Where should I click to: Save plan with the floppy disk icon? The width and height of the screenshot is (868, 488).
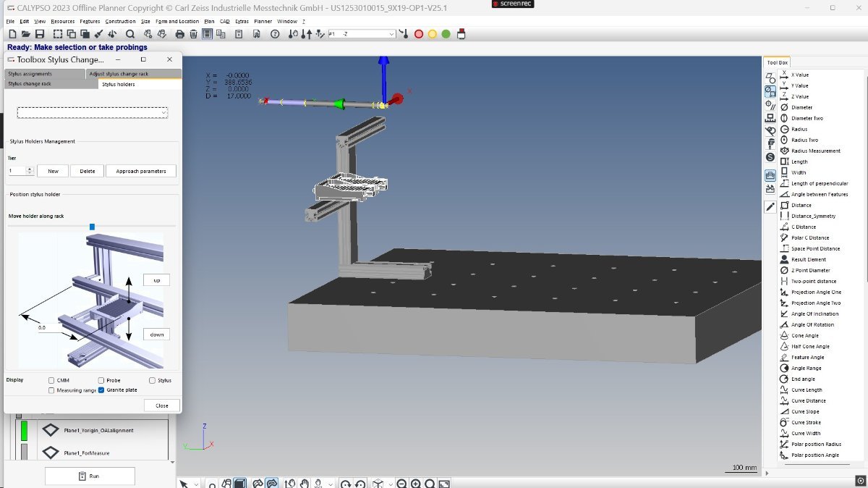tap(39, 34)
